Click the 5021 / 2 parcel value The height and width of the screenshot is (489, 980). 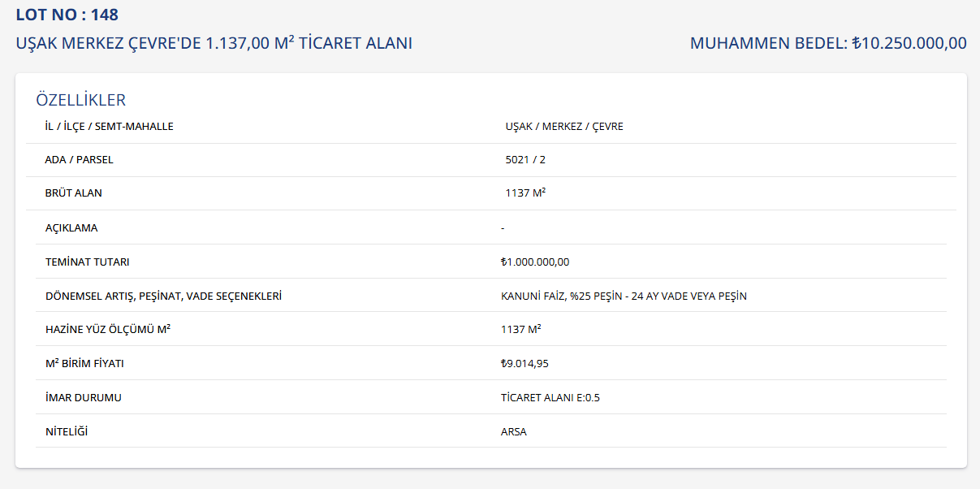coord(525,160)
